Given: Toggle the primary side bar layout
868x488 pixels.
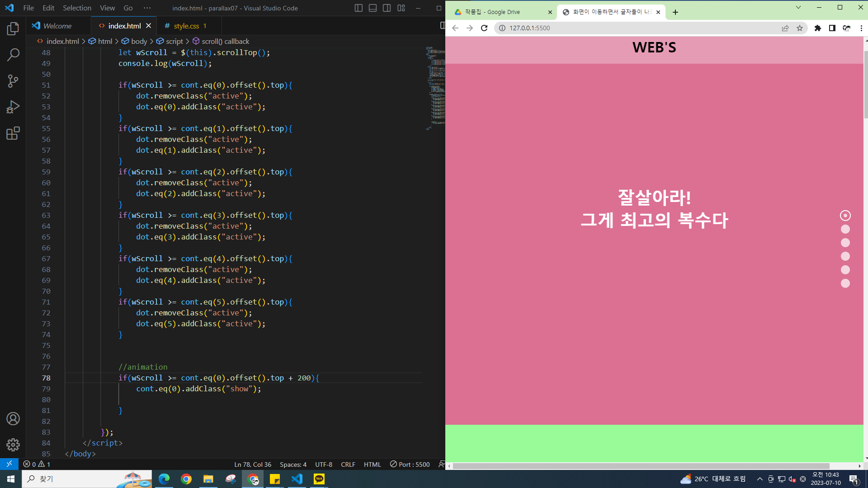Looking at the screenshot, I should coord(359,8).
